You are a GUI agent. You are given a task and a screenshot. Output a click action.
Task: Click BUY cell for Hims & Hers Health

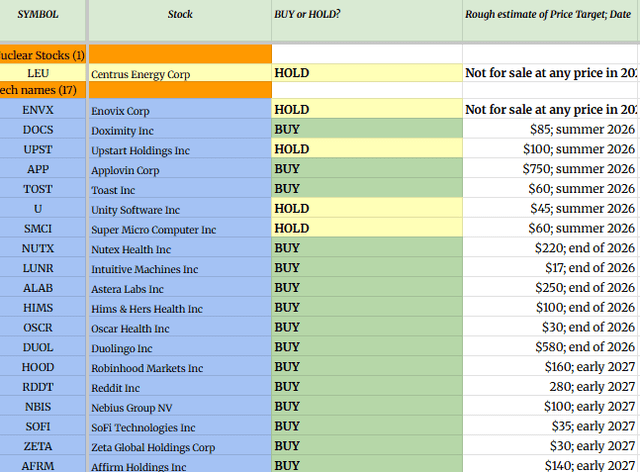(x=367, y=307)
